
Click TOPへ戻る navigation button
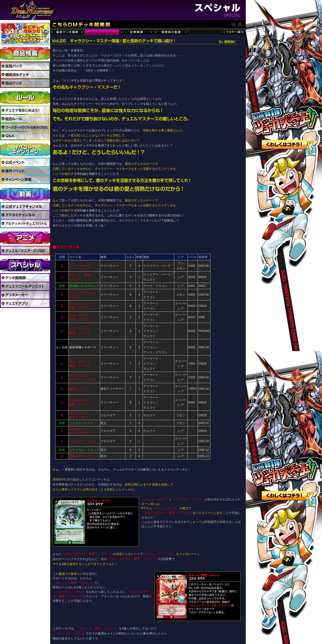coord(233,32)
